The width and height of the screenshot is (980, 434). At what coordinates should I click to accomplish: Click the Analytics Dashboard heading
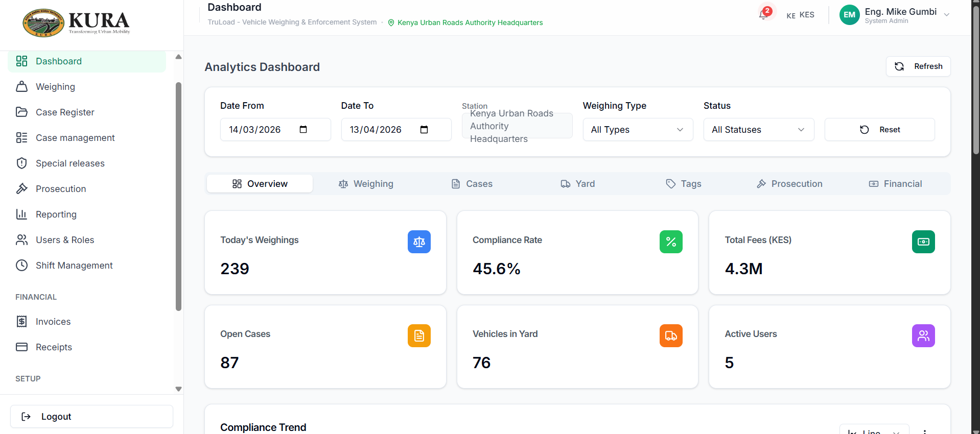click(262, 67)
